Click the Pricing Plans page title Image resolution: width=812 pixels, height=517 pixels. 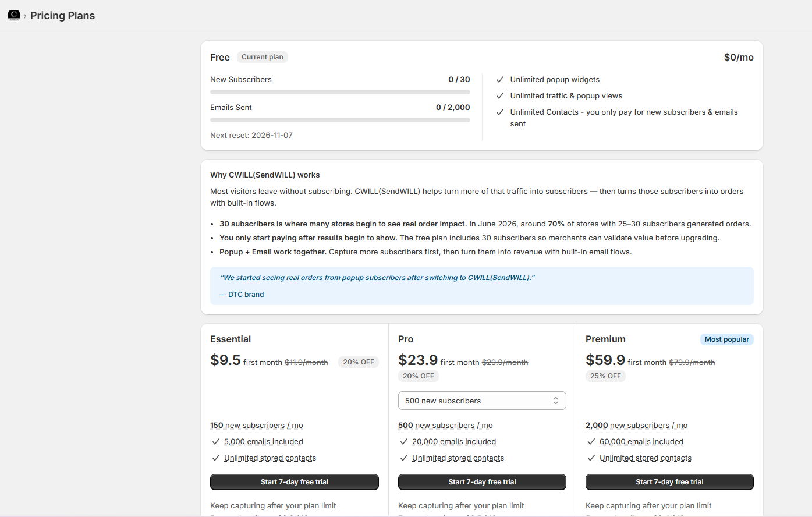tap(62, 16)
